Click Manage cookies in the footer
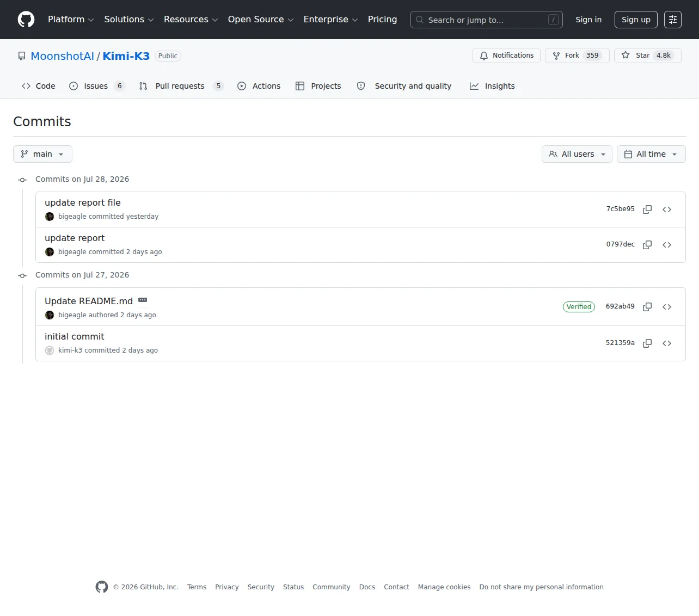Viewport: 699px width, 616px height. pos(444,587)
